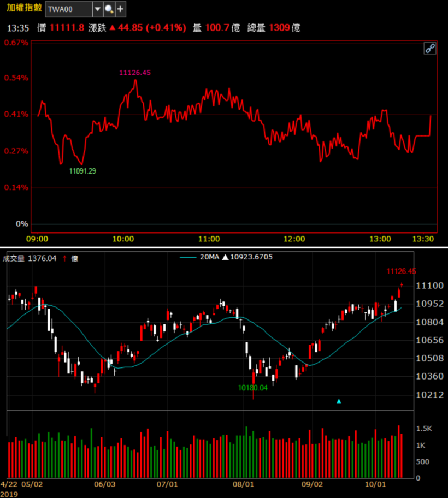Viewport: 448px width, 498px height.
Task: Click the 07/01 date axis label
Action: coord(167,484)
